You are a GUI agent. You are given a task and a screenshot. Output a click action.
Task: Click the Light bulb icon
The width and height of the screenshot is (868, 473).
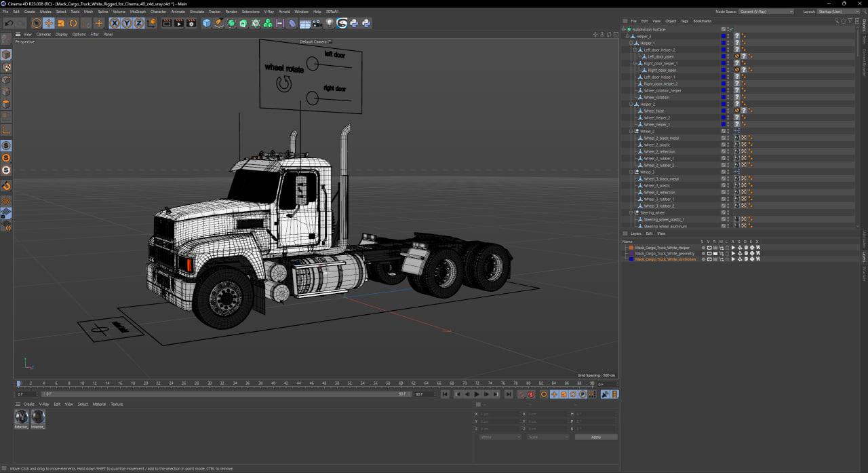tap(329, 23)
